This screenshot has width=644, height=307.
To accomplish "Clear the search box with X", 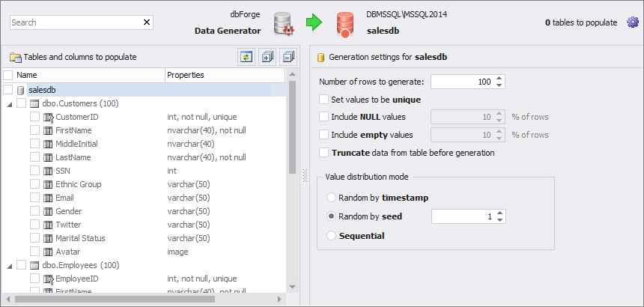I will [147, 22].
